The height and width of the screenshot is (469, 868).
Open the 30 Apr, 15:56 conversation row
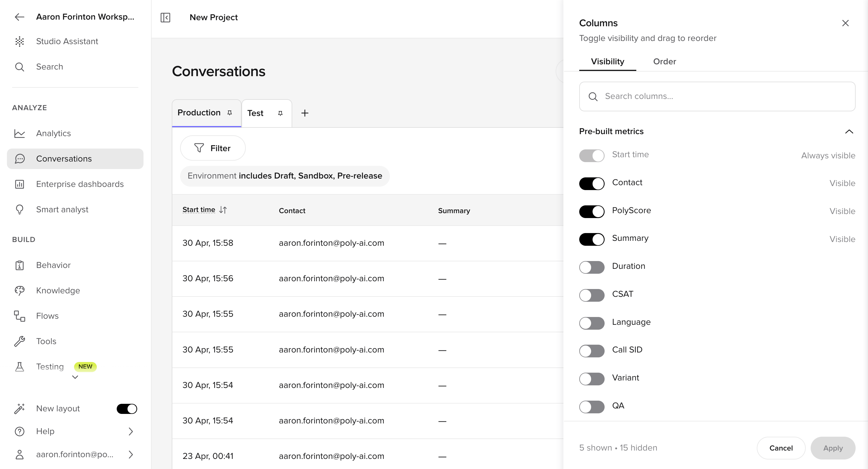pos(367,279)
